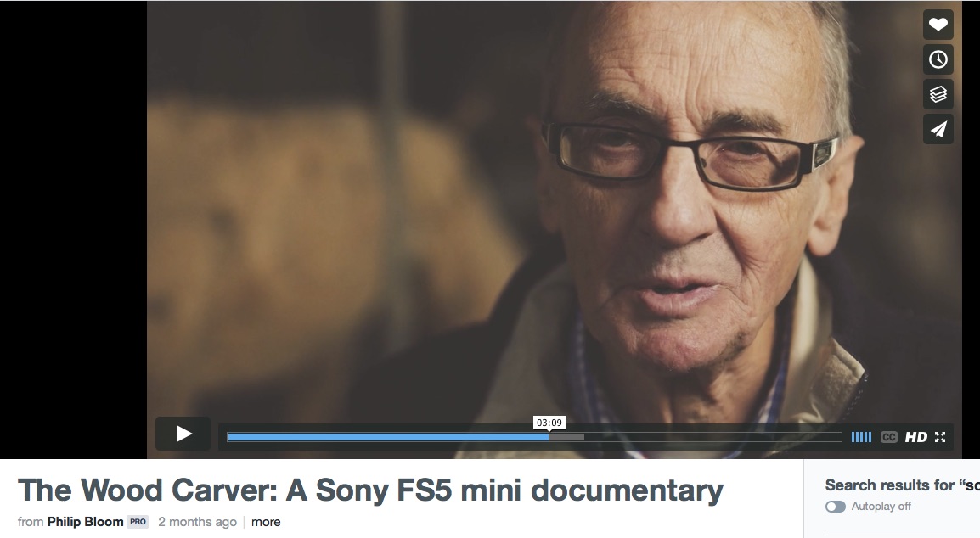Viewport: 980px width, 538px height.
Task: Open Philip Bloom's profile
Action: click(85, 522)
